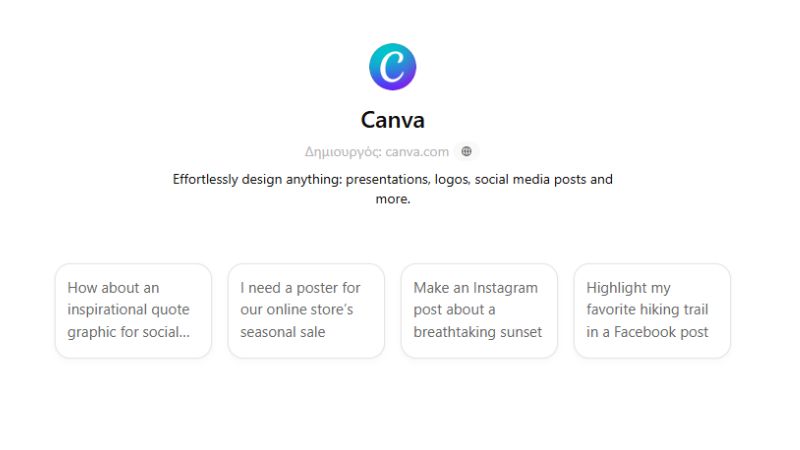The image size is (800, 450).
Task: Click the white script C inside the logo
Action: [x=392, y=66]
